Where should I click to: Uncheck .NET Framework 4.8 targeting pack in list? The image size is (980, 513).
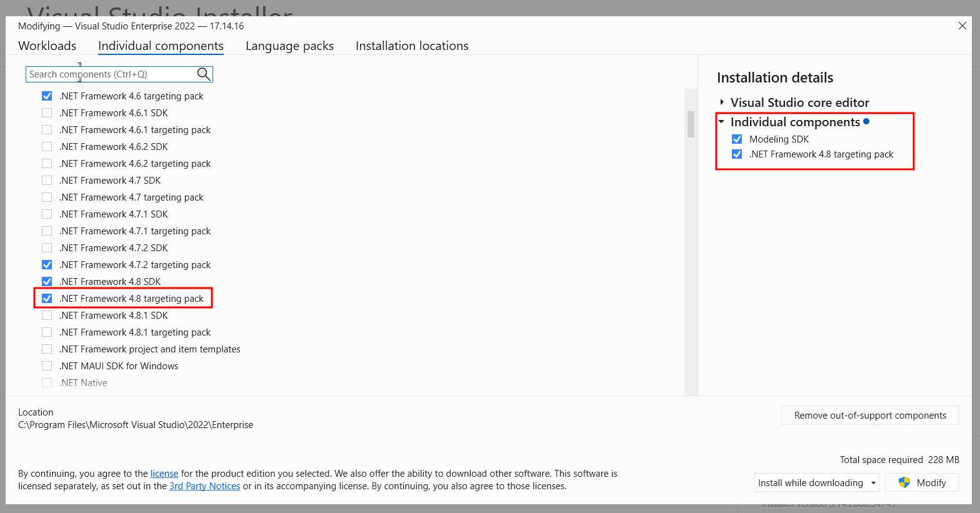(x=47, y=299)
